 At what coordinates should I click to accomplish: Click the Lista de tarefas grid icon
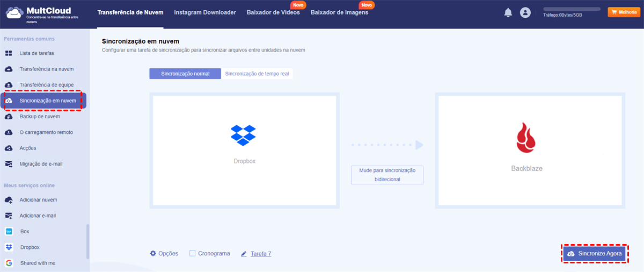pyautogui.click(x=9, y=53)
